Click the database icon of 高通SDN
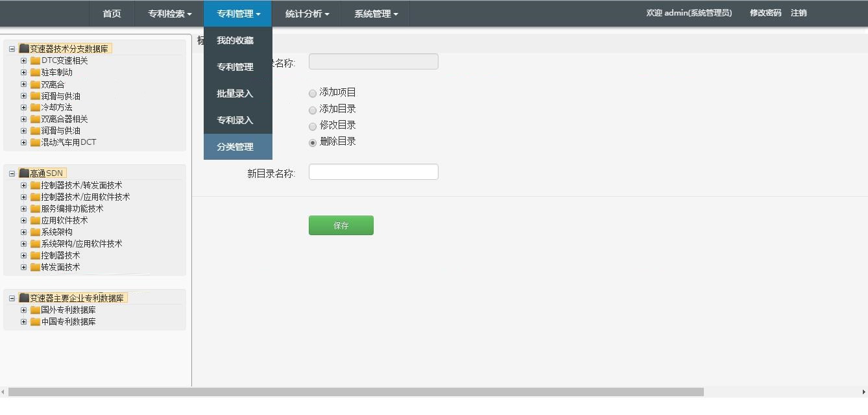This screenshot has width=868, height=415. (22, 172)
